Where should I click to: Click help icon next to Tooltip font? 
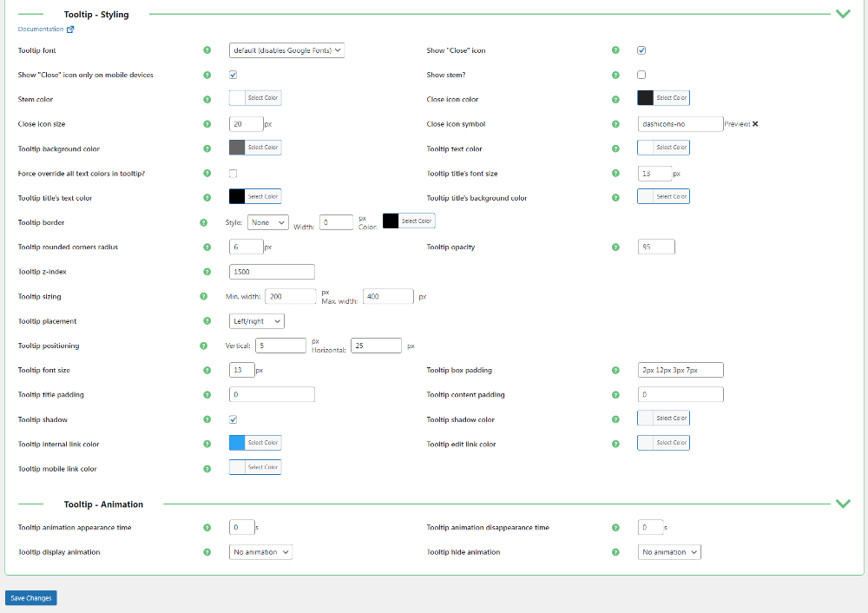[x=207, y=50]
